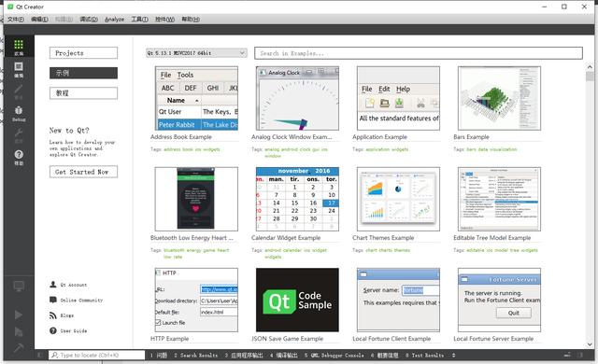Open the 编辑(E) menu in menu bar

(39, 19)
